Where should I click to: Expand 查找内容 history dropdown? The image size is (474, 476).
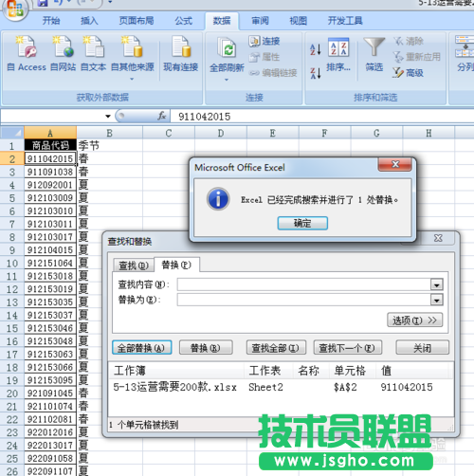pyautogui.click(x=437, y=285)
